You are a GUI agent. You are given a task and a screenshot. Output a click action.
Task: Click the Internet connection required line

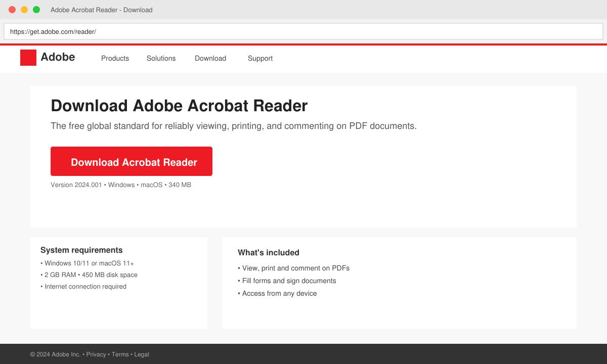pyautogui.click(x=83, y=287)
